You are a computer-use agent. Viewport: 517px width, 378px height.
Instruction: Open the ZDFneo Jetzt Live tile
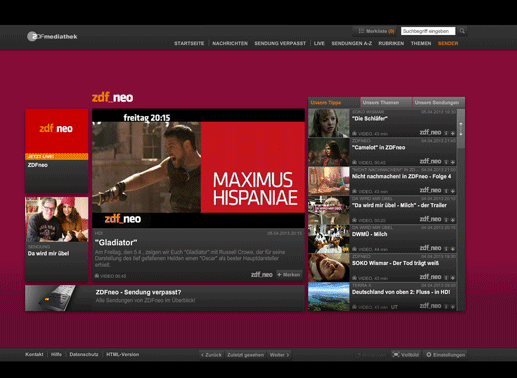[57, 151]
